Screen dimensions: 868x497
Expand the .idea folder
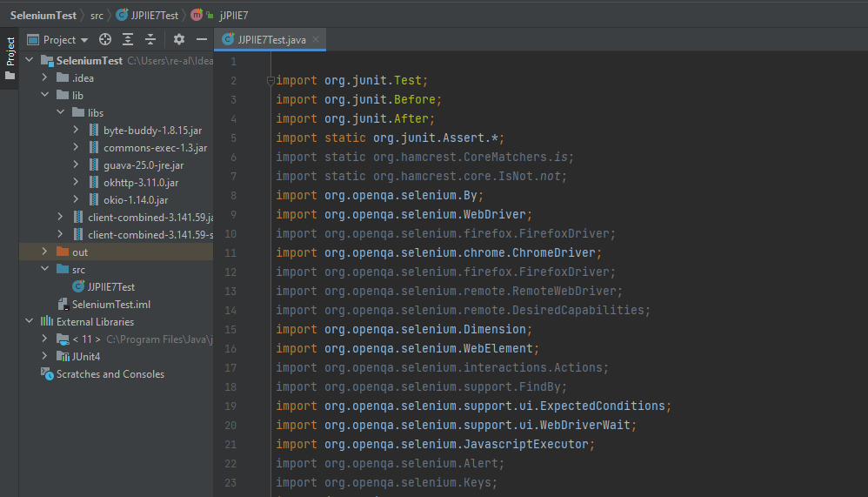pyautogui.click(x=45, y=77)
